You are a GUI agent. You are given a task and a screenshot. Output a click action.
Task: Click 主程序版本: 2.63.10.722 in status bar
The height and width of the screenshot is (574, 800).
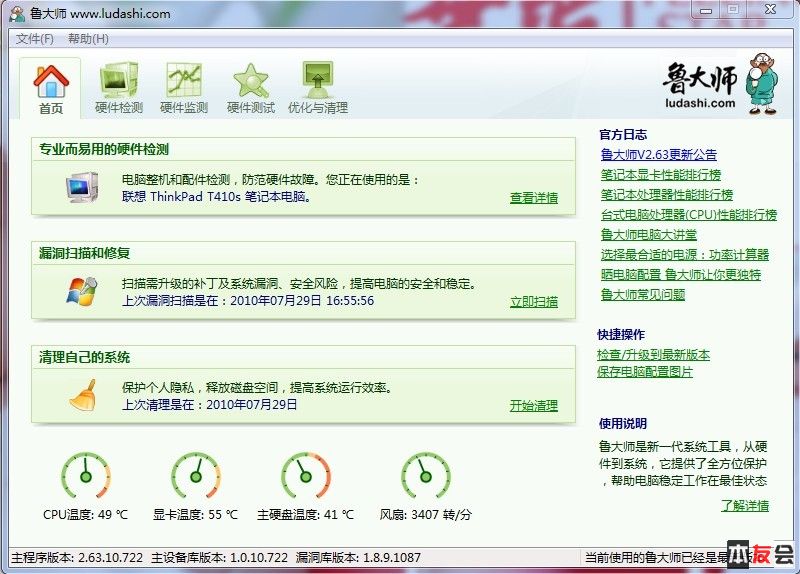click(77, 558)
